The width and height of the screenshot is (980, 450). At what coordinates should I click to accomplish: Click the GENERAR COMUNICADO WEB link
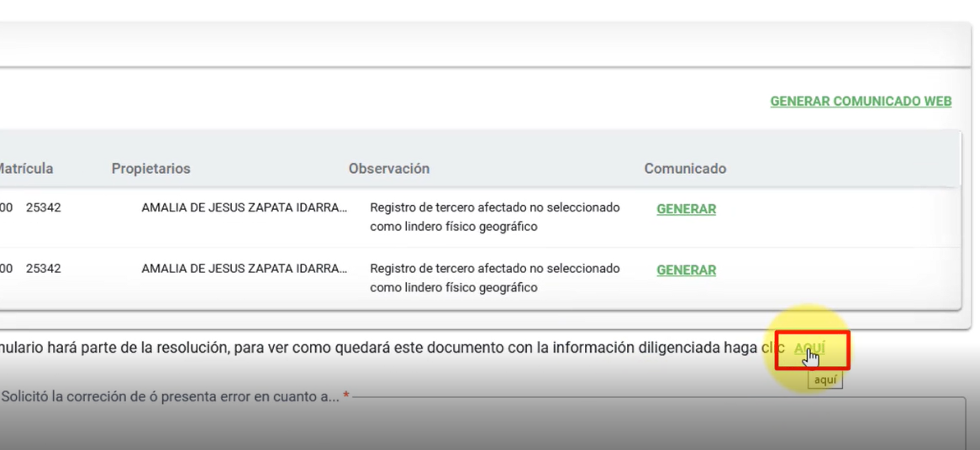[861, 102]
